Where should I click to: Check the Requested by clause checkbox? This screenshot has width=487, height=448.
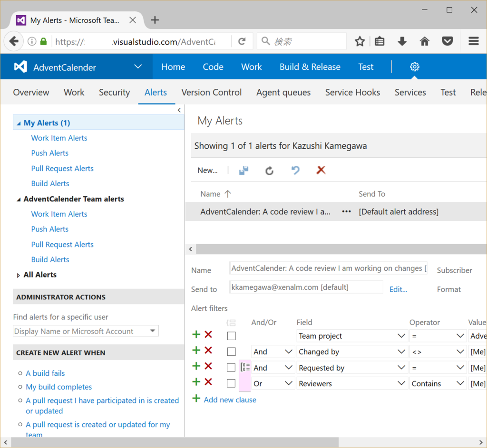click(231, 368)
